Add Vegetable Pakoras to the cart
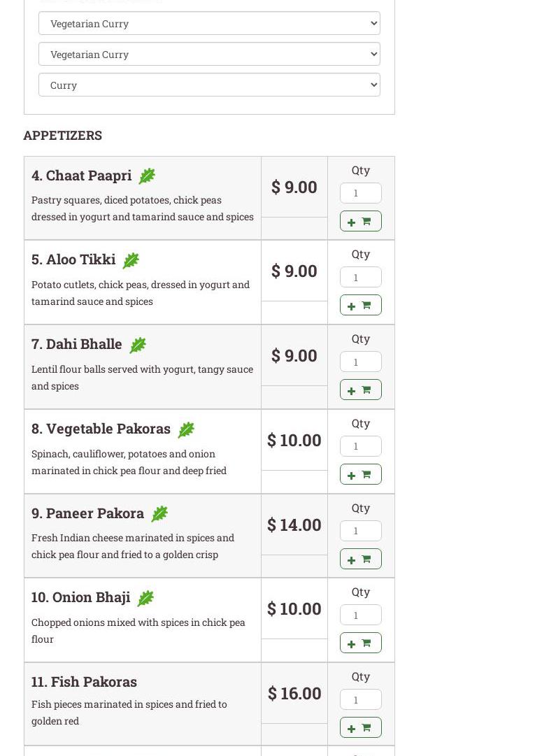 pyautogui.click(x=360, y=474)
